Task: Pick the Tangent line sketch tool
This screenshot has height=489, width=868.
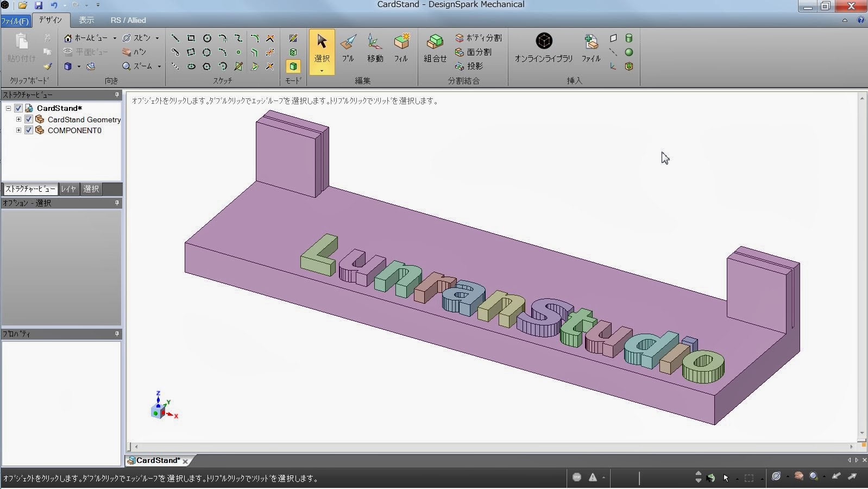Action: (175, 52)
